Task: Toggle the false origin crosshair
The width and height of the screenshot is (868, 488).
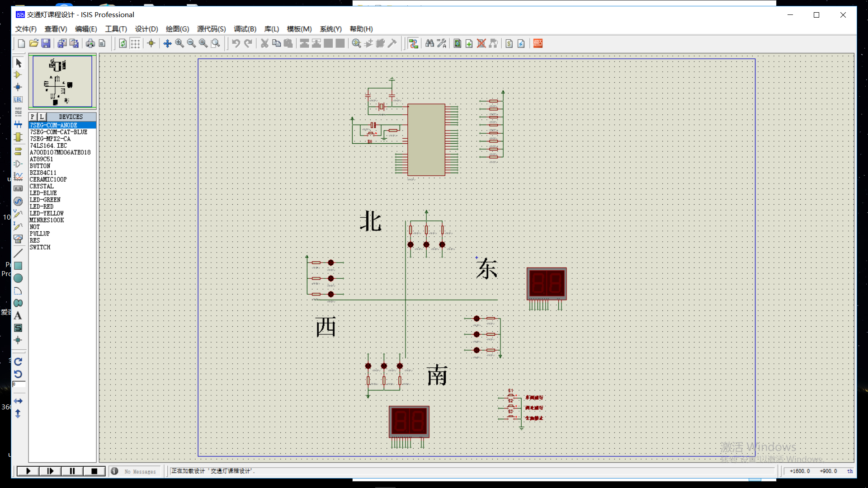Action: (151, 43)
